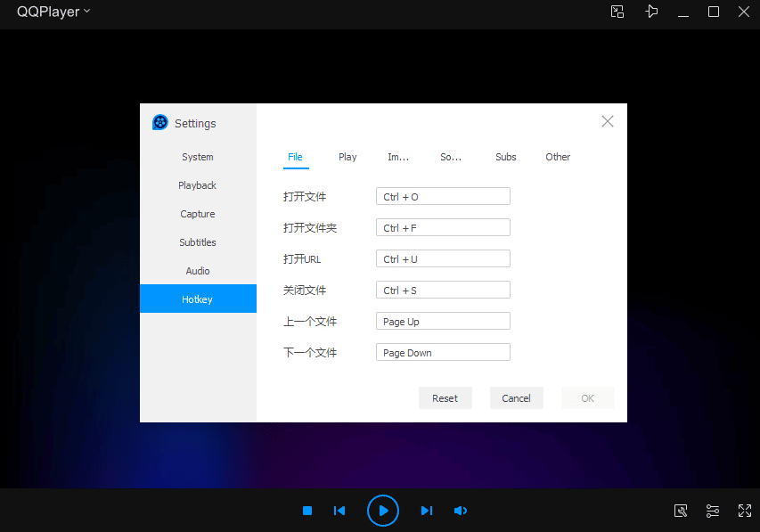760x532 pixels.
Task: Click the Reset button
Action: 445,398
